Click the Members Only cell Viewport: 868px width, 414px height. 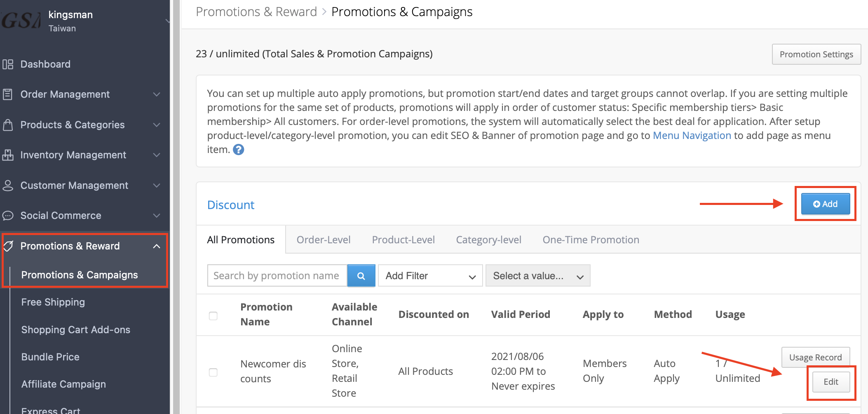pos(604,371)
